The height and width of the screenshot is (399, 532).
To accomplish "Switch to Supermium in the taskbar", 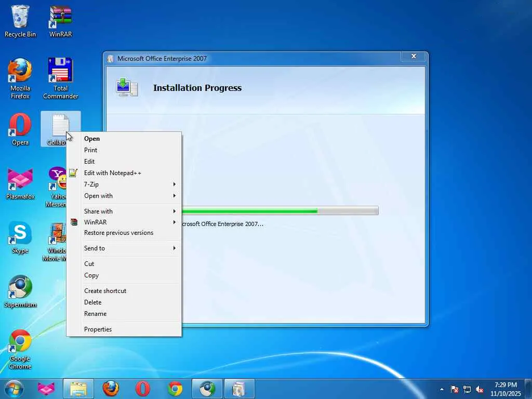I will (207, 389).
